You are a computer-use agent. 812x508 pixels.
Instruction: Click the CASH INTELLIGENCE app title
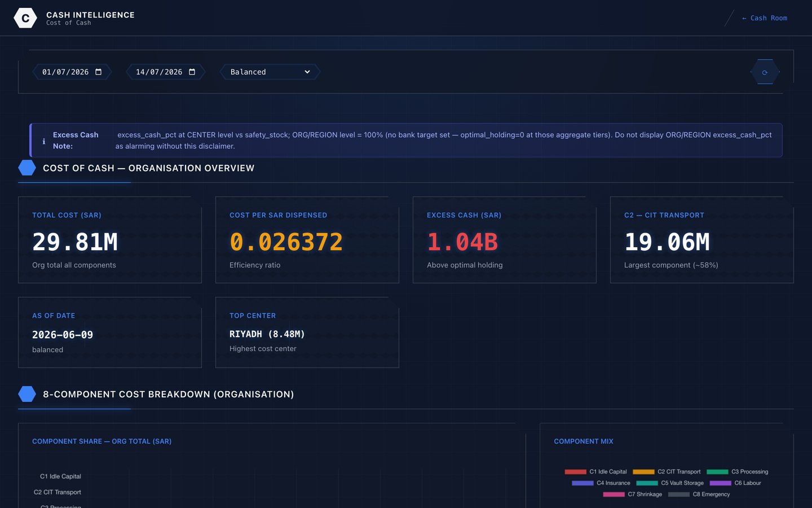click(90, 15)
